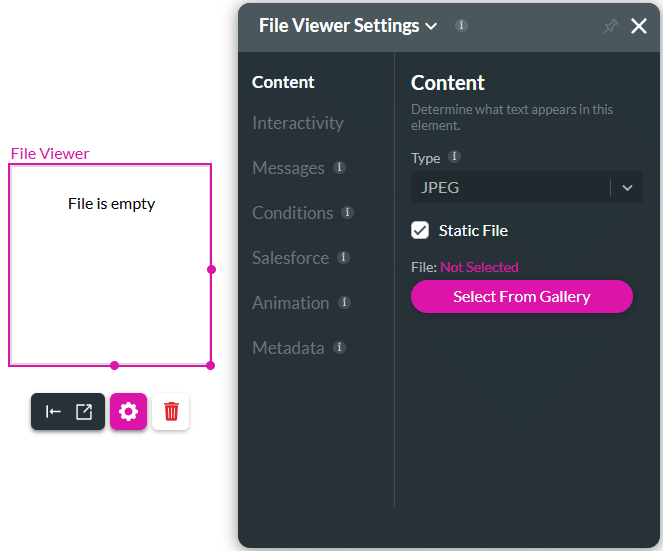Click the right-edge resize handle of File Viewer
Screen dimensions: 663x551
point(211,269)
